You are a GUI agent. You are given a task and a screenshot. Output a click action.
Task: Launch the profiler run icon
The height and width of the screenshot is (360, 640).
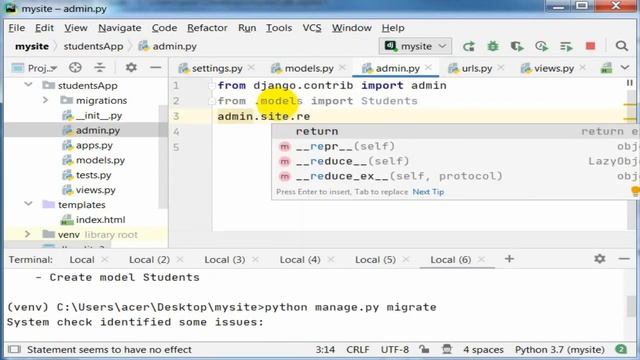tap(542, 47)
